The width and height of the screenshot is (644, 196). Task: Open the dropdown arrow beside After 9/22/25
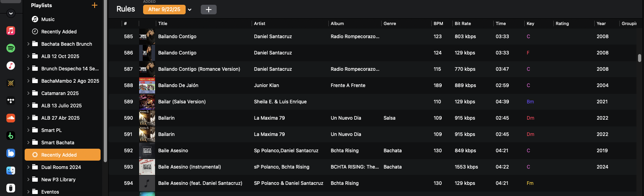tap(190, 10)
